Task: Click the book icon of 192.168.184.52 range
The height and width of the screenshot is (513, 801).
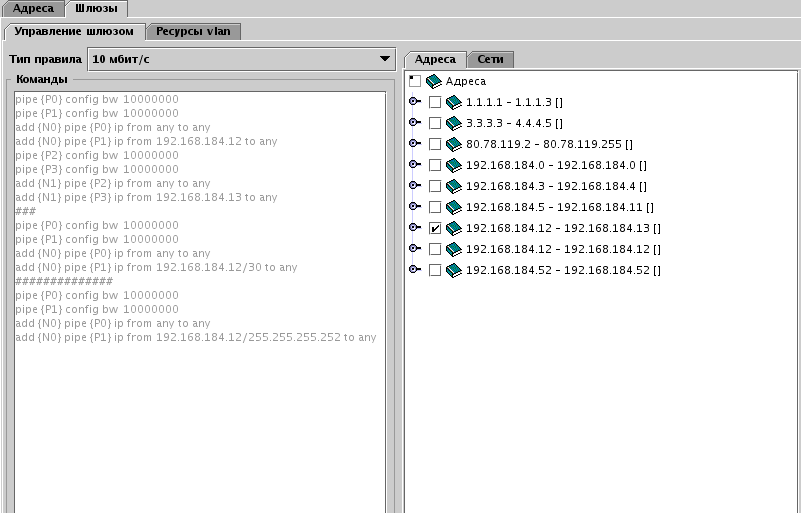Action: click(x=454, y=270)
